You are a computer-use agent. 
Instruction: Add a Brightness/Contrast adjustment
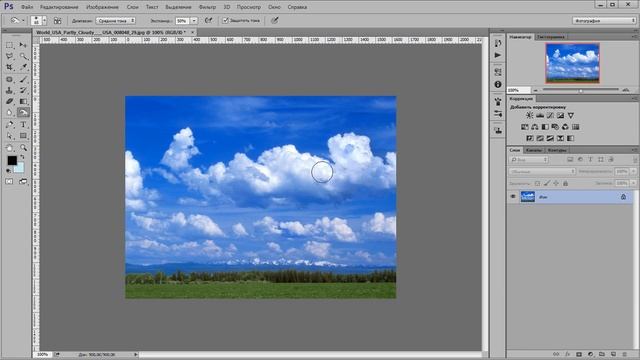529,116
